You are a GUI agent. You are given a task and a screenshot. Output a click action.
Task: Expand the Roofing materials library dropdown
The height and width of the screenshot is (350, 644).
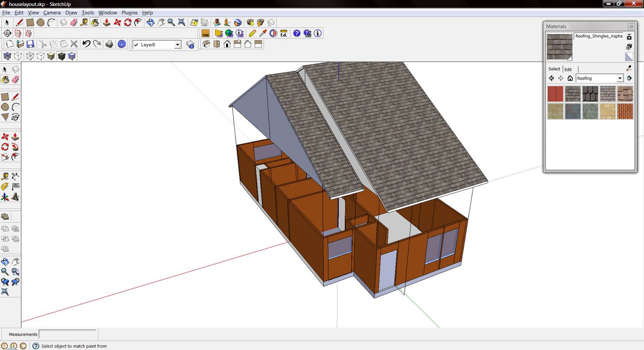pyautogui.click(x=620, y=78)
